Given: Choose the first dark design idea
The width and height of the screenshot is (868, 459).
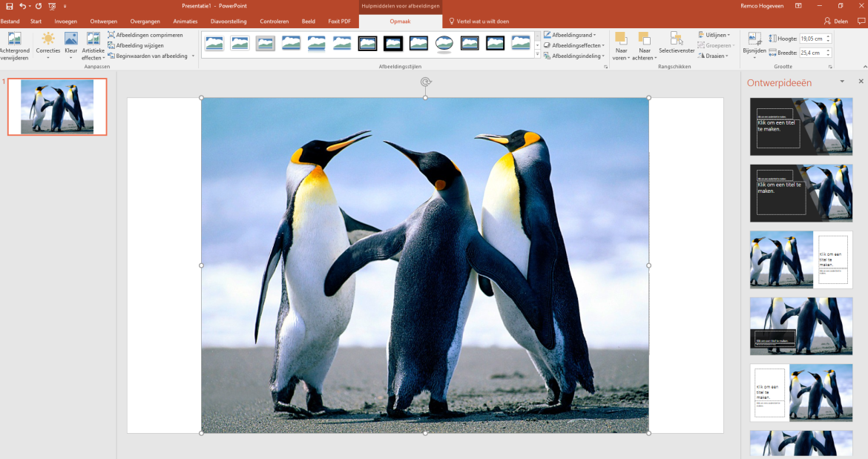Looking at the screenshot, I should 801,127.
